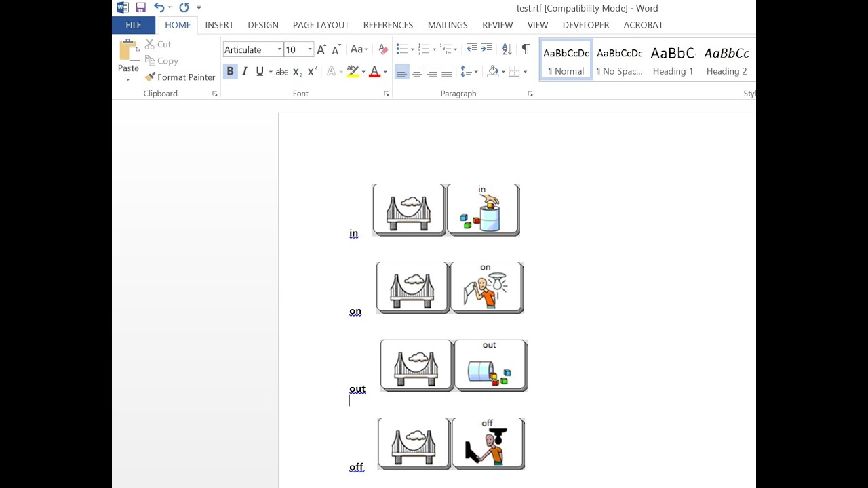Switch to the INSERT ribbon tab
868x488 pixels.
[x=219, y=25]
